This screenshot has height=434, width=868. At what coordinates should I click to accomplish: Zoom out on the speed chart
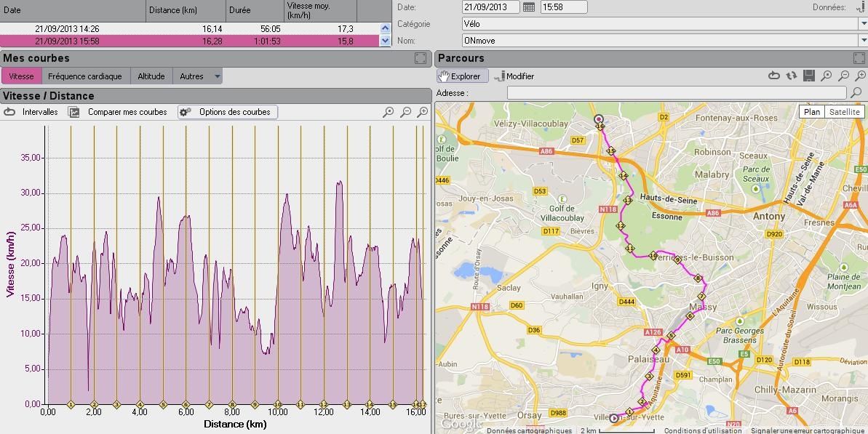[406, 112]
